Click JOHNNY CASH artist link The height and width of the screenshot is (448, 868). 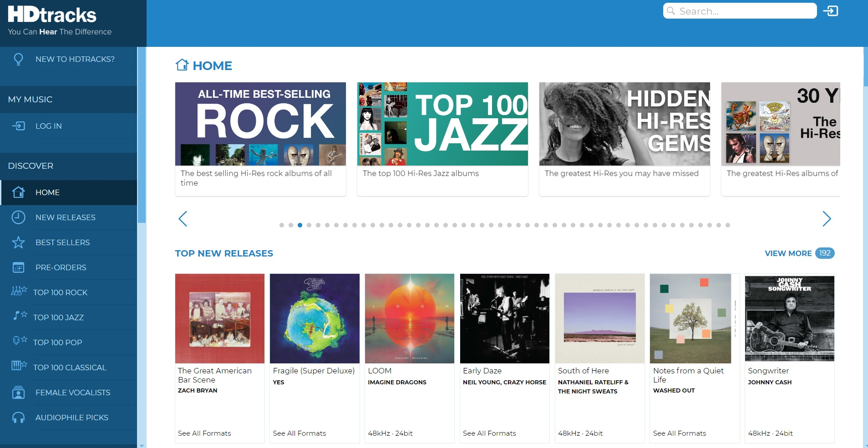click(x=770, y=383)
